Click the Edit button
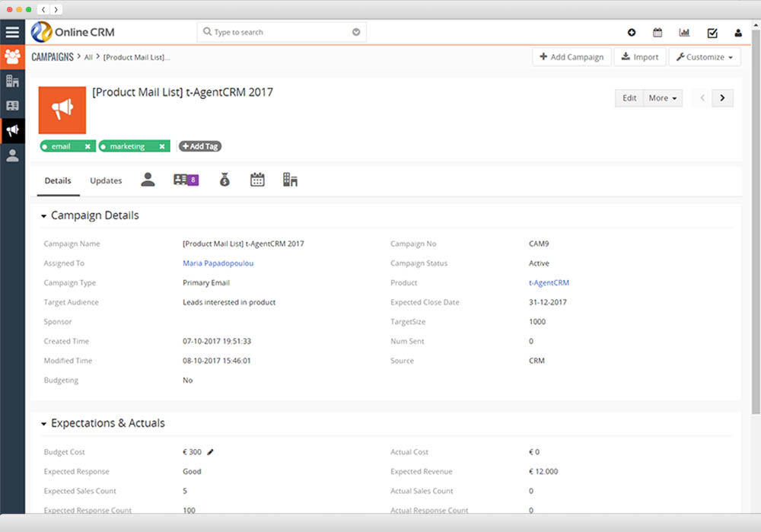 pyautogui.click(x=629, y=98)
